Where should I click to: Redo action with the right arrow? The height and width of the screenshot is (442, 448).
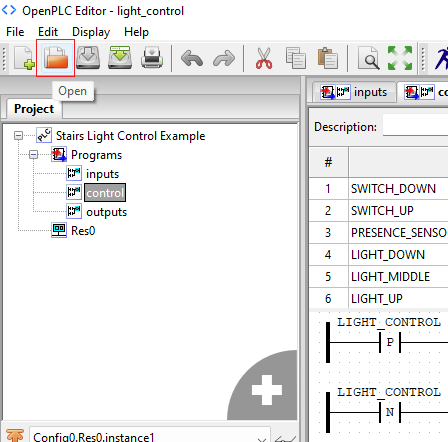point(224,58)
